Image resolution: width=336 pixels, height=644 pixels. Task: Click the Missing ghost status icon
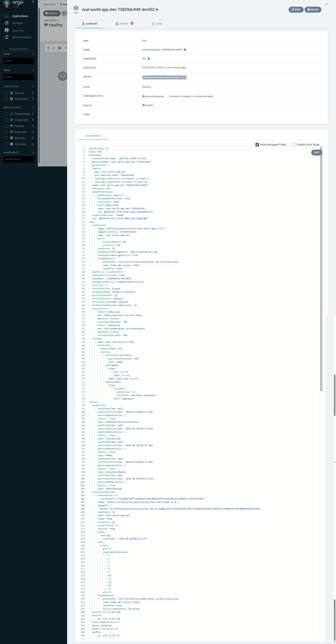(11, 138)
